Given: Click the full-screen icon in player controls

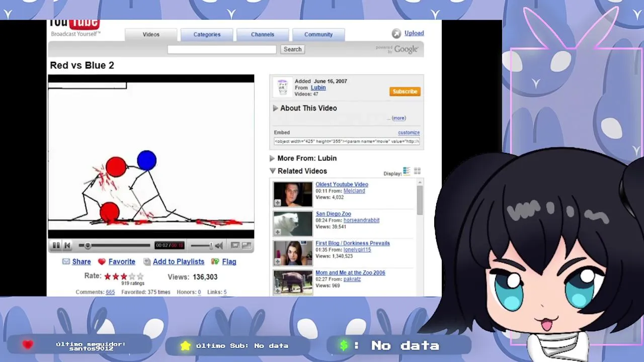Looking at the screenshot, I should point(247,245).
